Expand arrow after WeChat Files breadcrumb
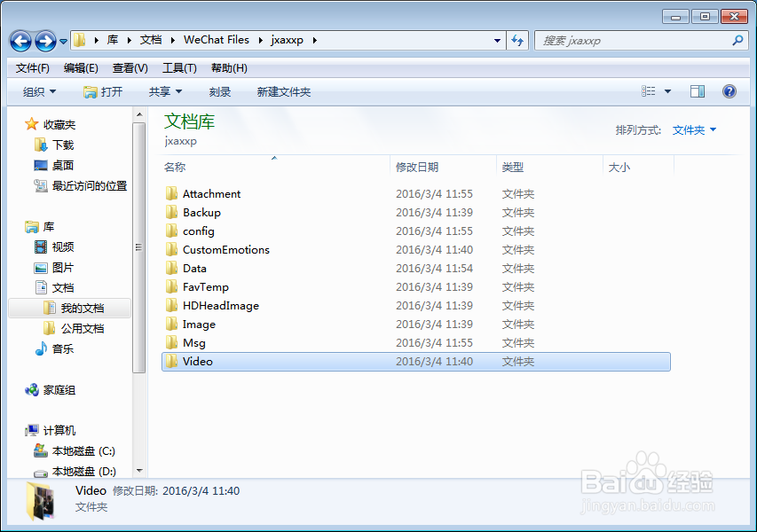This screenshot has height=532, width=757. pos(261,41)
